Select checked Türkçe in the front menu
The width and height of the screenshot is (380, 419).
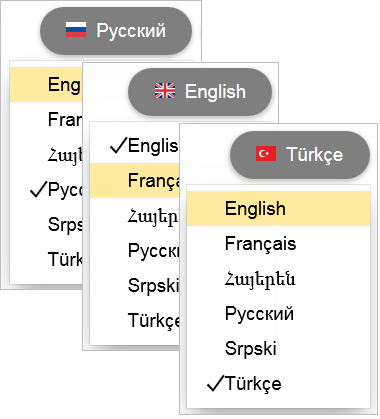tap(279, 383)
